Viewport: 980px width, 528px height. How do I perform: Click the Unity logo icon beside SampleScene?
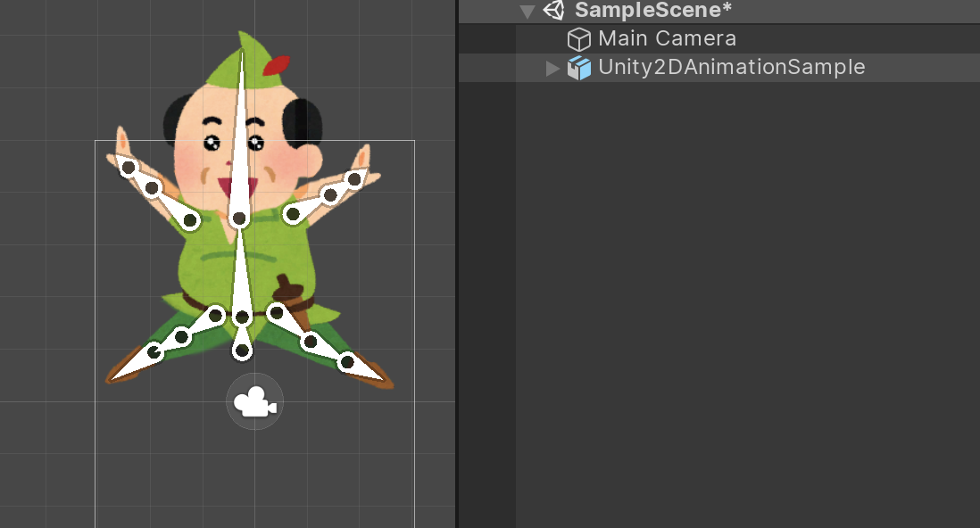(x=553, y=10)
